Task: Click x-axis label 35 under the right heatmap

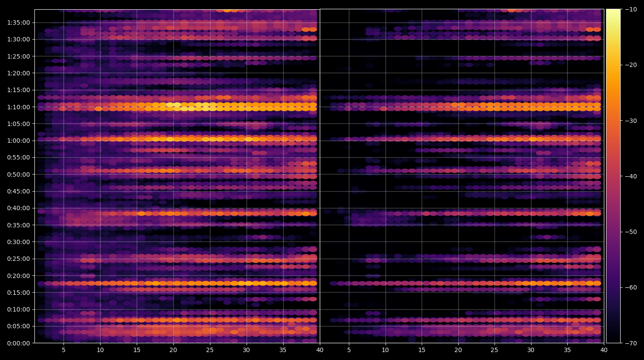Action: (x=567, y=350)
